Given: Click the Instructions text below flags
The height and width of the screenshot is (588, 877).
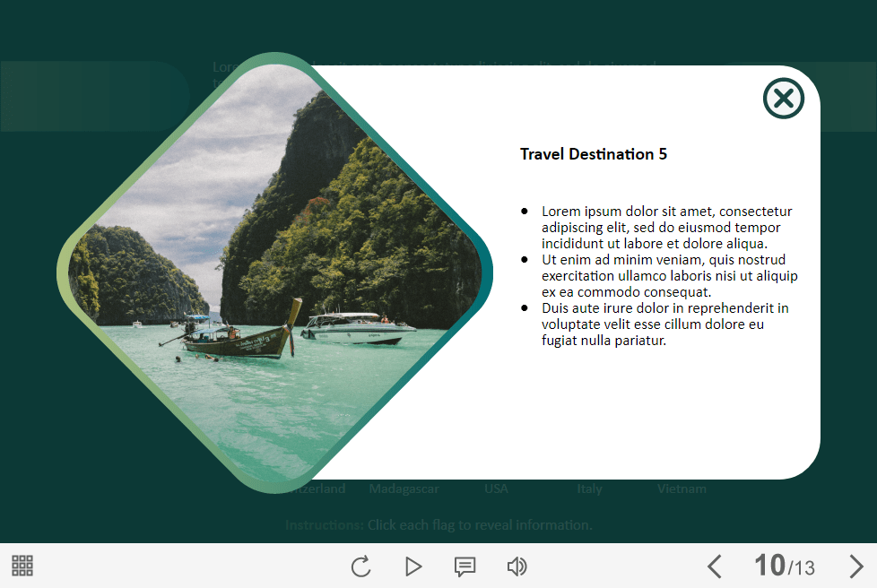Looking at the screenshot, I should 438,525.
